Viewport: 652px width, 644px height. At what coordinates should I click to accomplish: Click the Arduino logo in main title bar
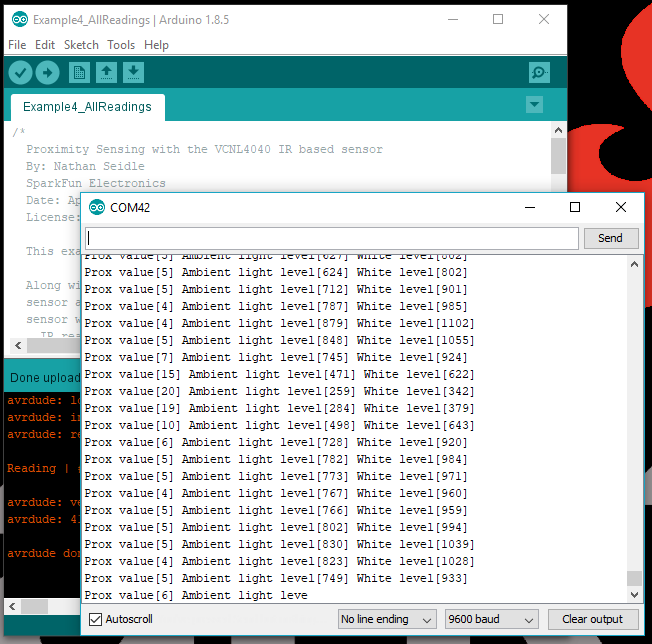20,20
